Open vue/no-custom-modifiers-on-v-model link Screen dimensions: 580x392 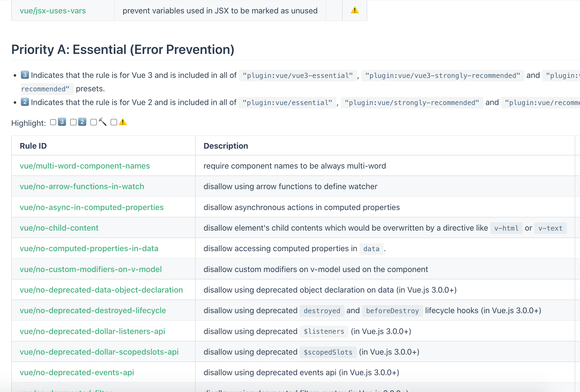click(x=91, y=269)
